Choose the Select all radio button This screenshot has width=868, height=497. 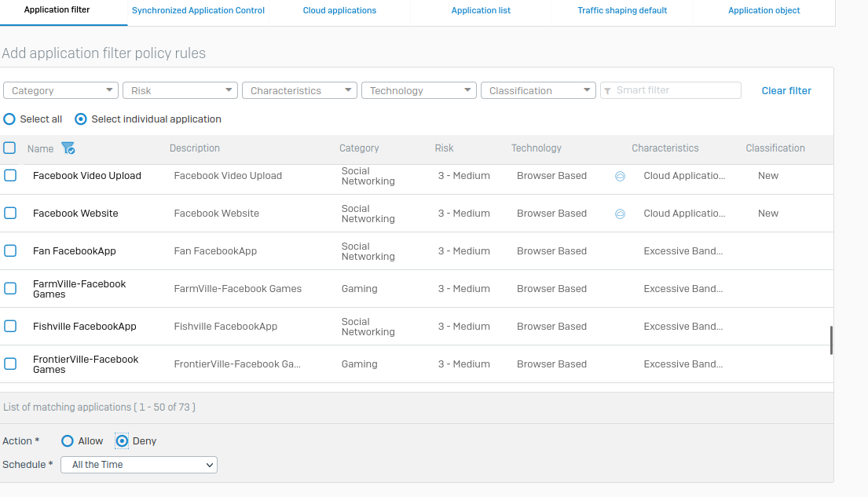tap(9, 119)
